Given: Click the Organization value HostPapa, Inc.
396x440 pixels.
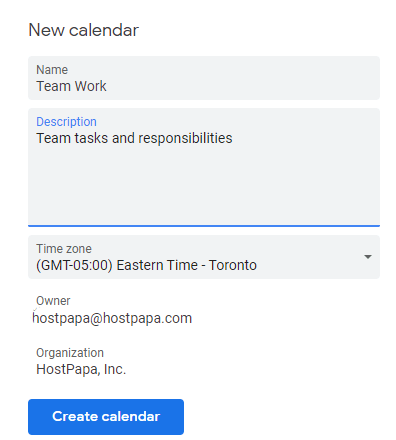Looking at the screenshot, I should point(81,369).
